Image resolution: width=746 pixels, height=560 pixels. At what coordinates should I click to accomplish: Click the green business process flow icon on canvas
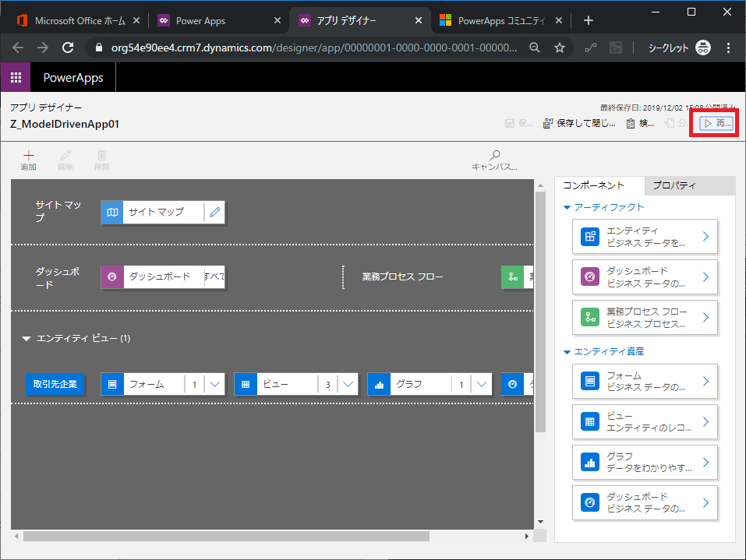[512, 276]
